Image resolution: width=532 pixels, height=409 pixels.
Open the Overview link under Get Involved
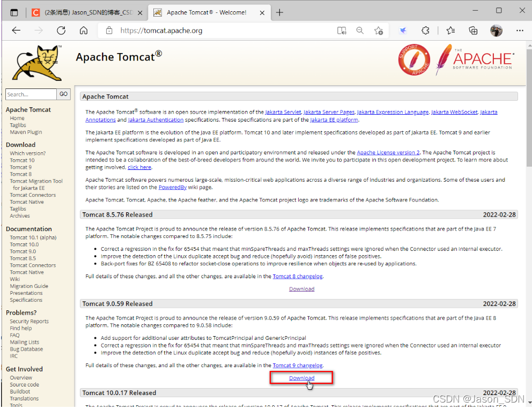21,377
